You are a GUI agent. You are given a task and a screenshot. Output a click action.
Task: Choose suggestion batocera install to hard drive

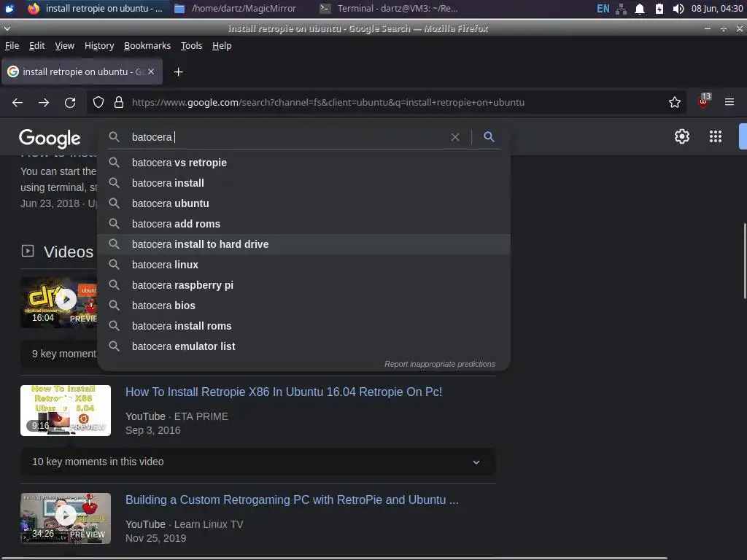[303, 244]
